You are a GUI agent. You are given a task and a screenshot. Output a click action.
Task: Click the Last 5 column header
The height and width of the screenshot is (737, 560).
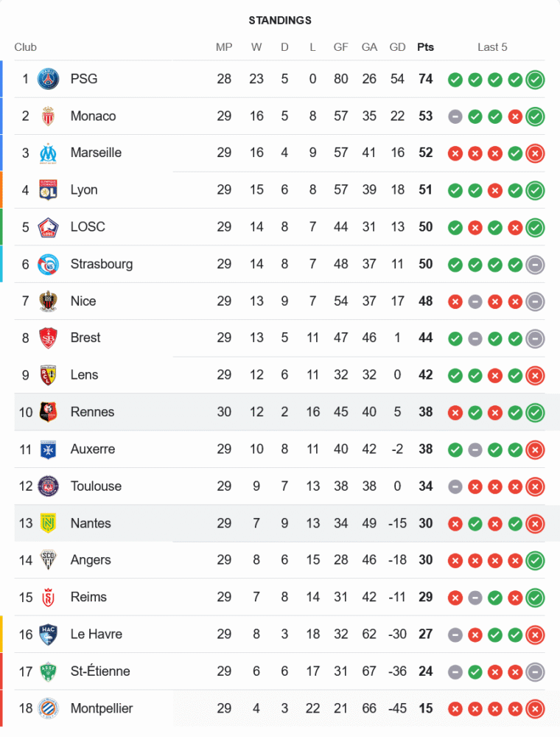coord(492,47)
